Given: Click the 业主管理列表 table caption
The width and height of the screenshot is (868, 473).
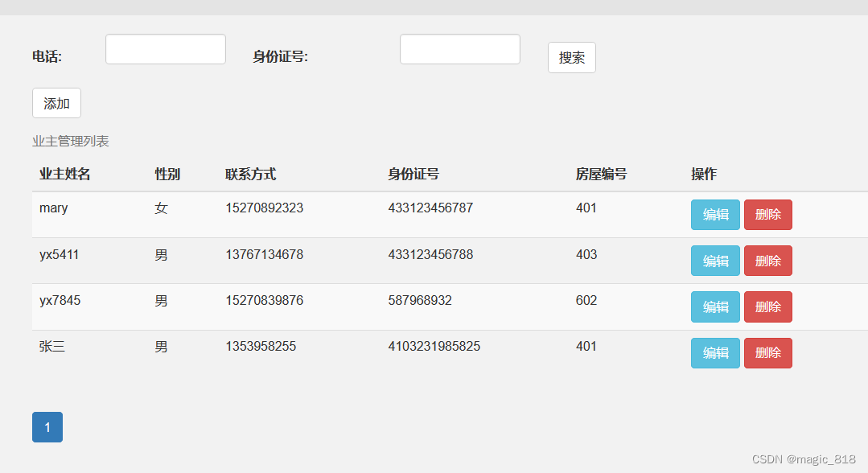Looking at the screenshot, I should point(70,142).
